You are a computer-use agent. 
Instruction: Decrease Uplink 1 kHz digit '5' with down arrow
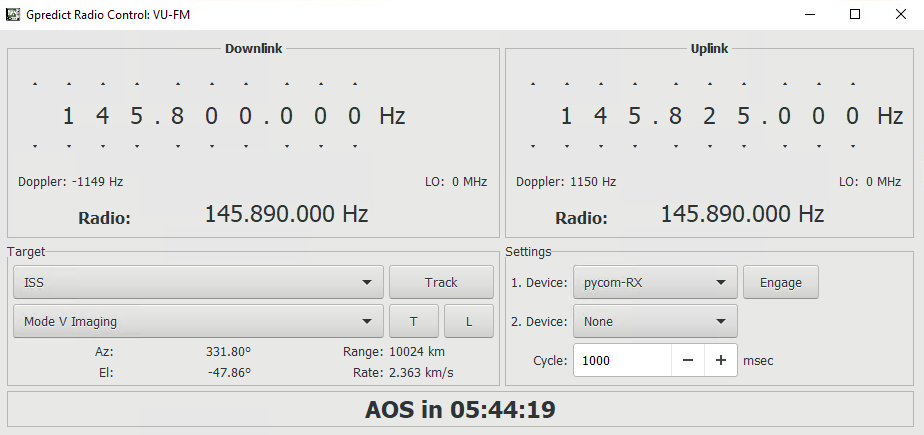pyautogui.click(x=744, y=146)
